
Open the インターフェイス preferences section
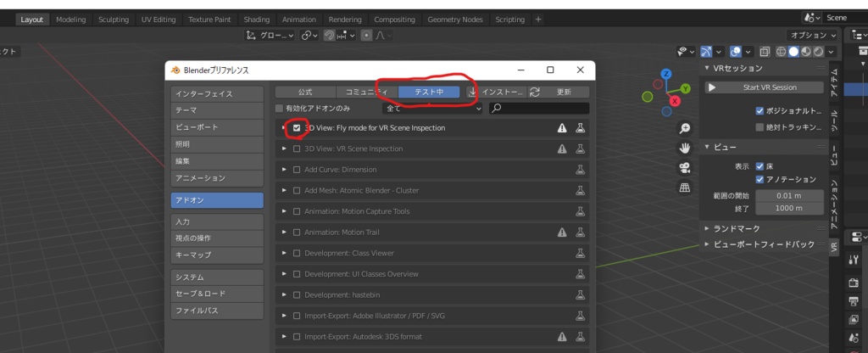(x=217, y=93)
